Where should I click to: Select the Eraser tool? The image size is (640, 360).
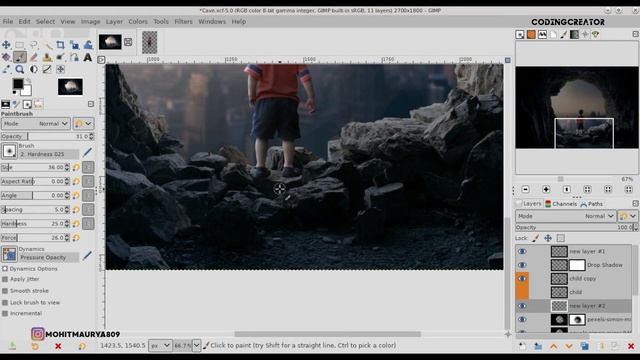pyautogui.click(x=33, y=57)
